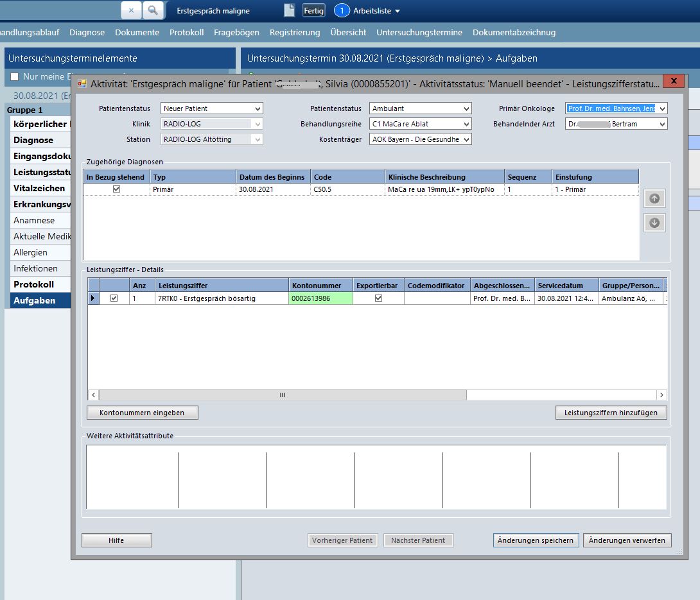
Task: Click the magnifier search icon in top bar
Action: tap(152, 10)
